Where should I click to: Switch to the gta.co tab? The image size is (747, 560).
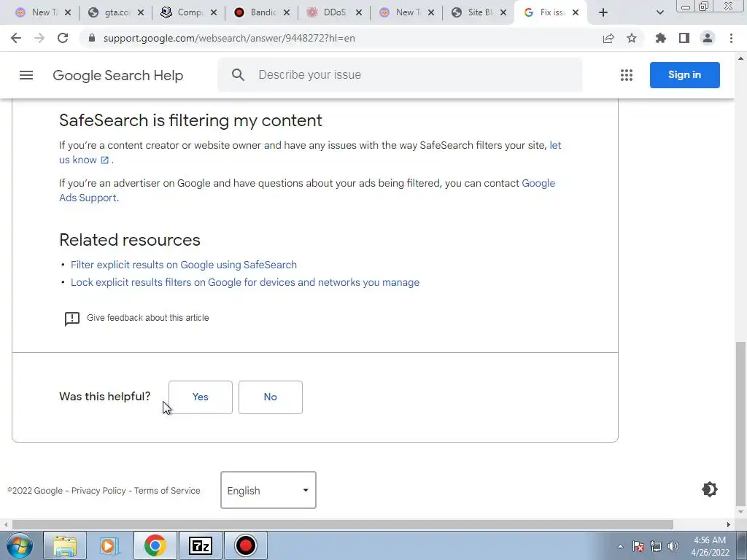click(x=116, y=13)
